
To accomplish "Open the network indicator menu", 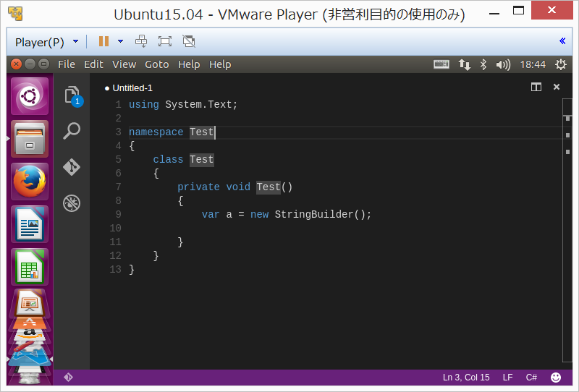I will click(465, 64).
